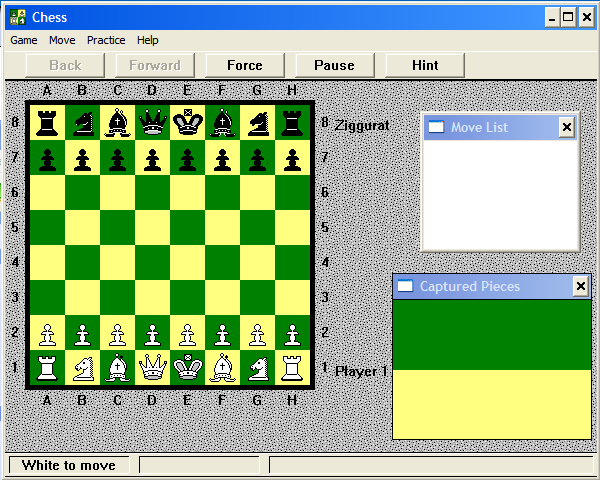Close the Captured Pieces panel
600x480 pixels.
(x=580, y=287)
